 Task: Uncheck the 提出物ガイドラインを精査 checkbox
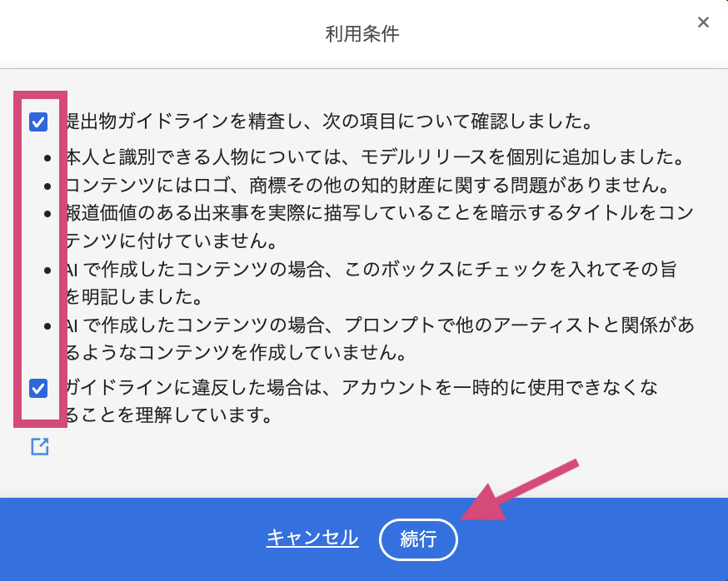(38, 122)
